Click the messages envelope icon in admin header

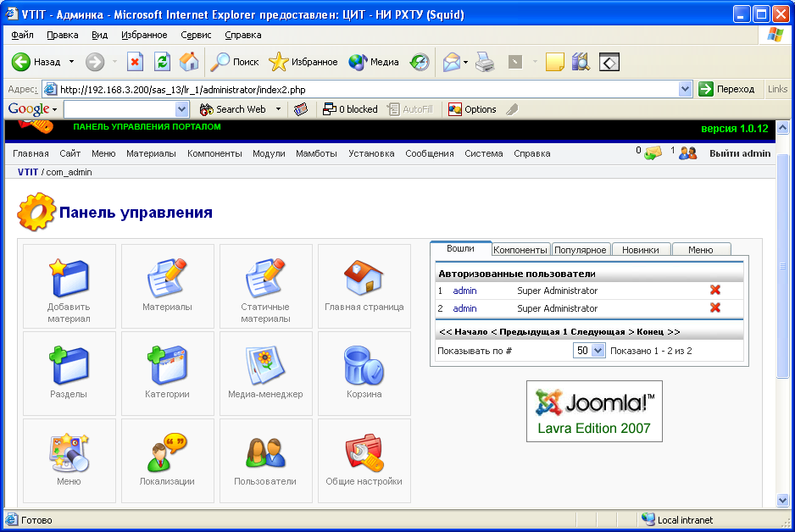click(x=653, y=152)
